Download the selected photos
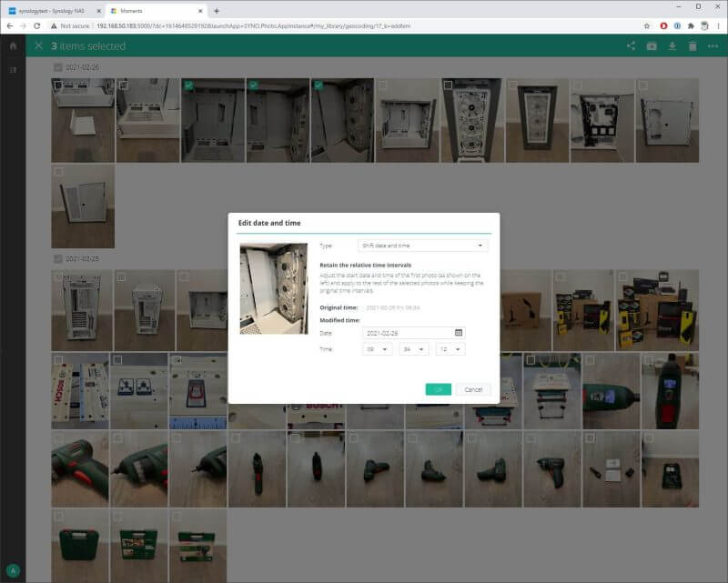728x583 pixels. tap(672, 45)
